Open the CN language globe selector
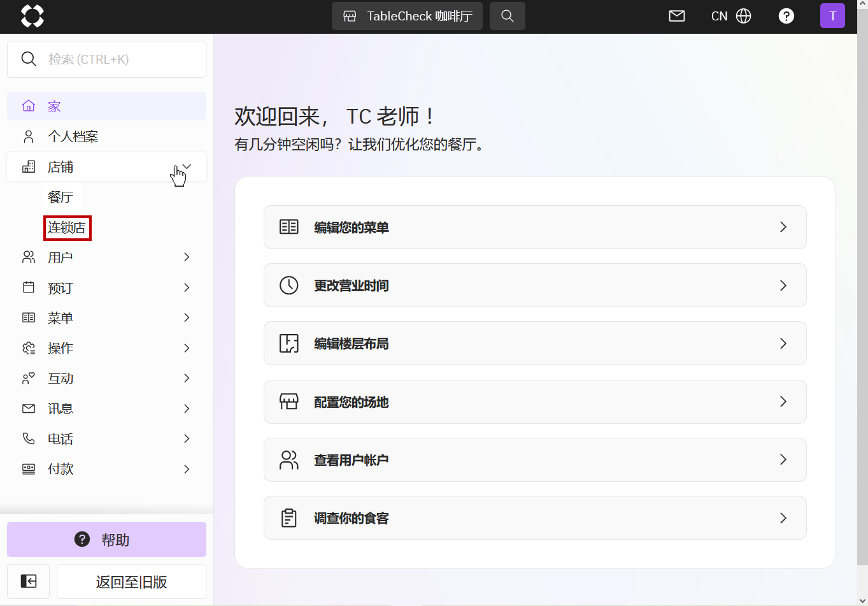Image resolution: width=868 pixels, height=606 pixels. pyautogui.click(x=731, y=16)
